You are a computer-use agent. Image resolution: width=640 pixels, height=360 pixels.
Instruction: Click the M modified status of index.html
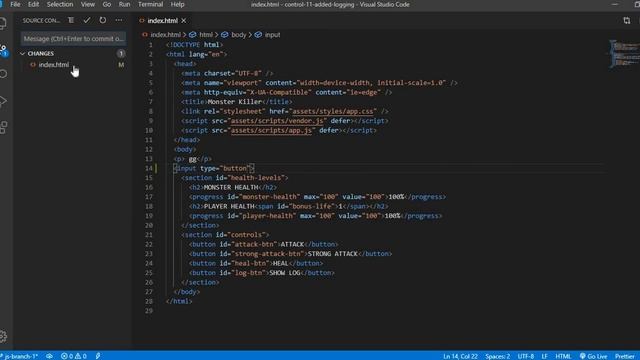coord(121,64)
